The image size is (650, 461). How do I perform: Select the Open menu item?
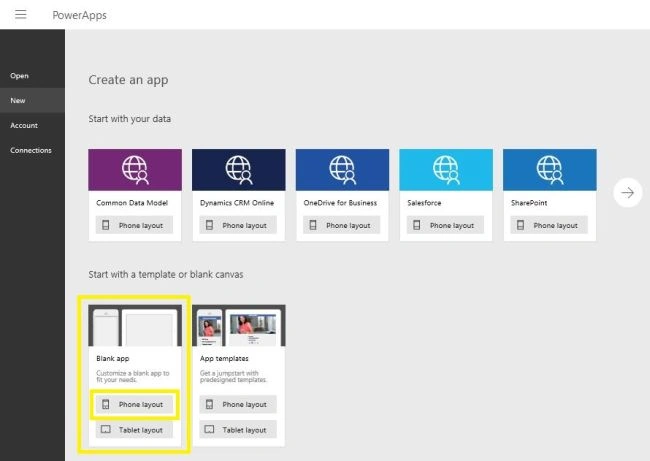click(32, 75)
